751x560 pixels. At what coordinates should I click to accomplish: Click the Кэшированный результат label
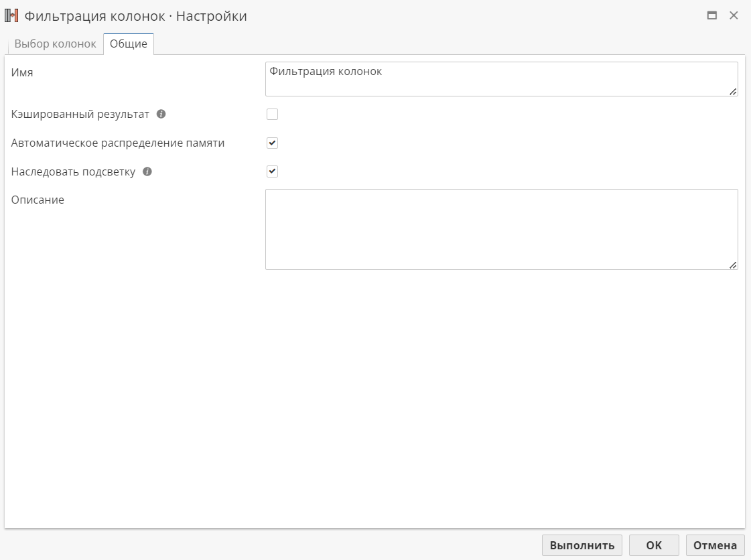pyautogui.click(x=80, y=114)
